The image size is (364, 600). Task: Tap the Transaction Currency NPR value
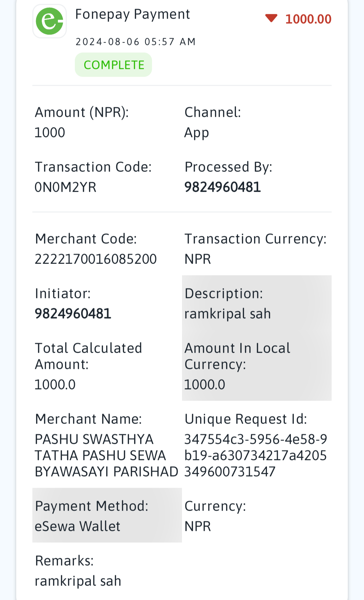[x=198, y=259]
